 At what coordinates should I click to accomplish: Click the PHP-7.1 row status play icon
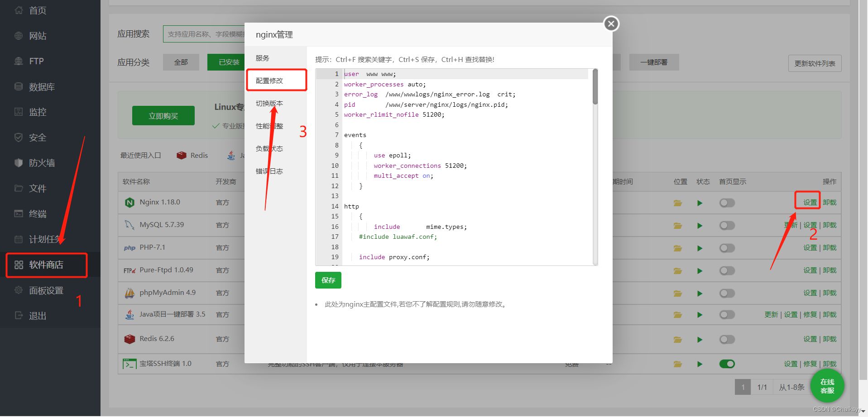point(700,248)
